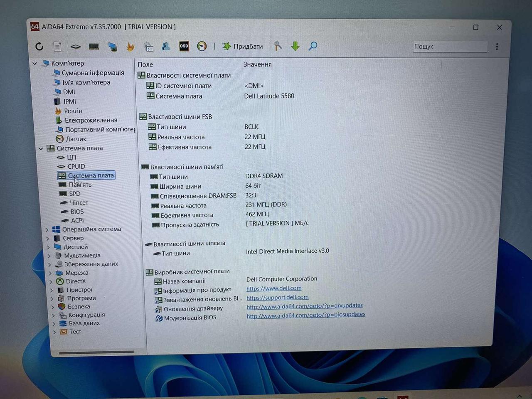
Task: Click the Придбати purchase button
Action: click(x=242, y=46)
